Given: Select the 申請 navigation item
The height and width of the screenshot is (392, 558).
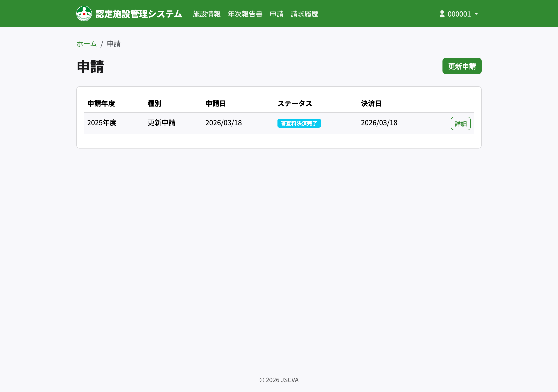Looking at the screenshot, I should 277,14.
